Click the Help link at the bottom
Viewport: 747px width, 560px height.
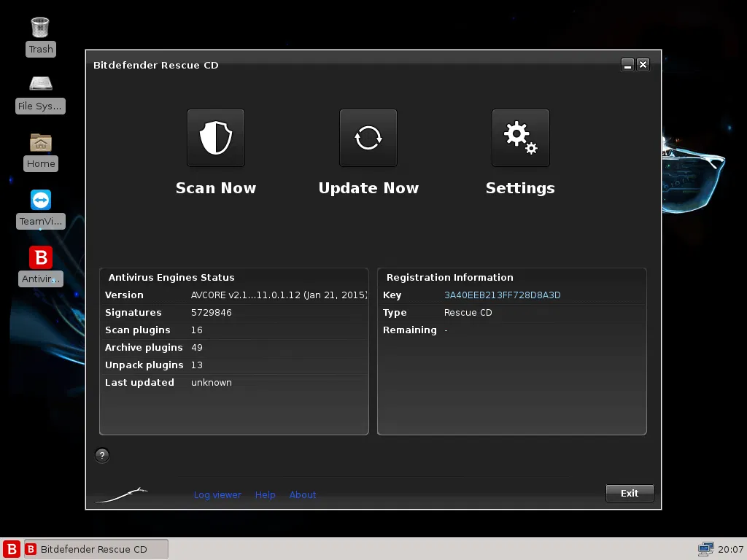click(266, 494)
